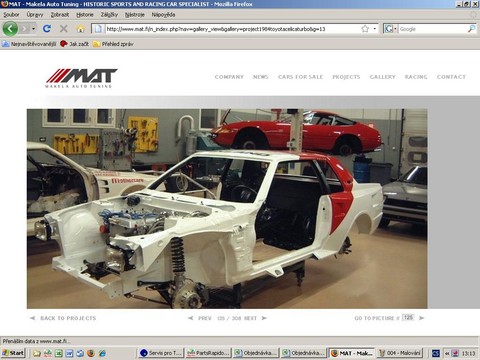Switch to the PartsRapido taskbar window

pos(208,353)
